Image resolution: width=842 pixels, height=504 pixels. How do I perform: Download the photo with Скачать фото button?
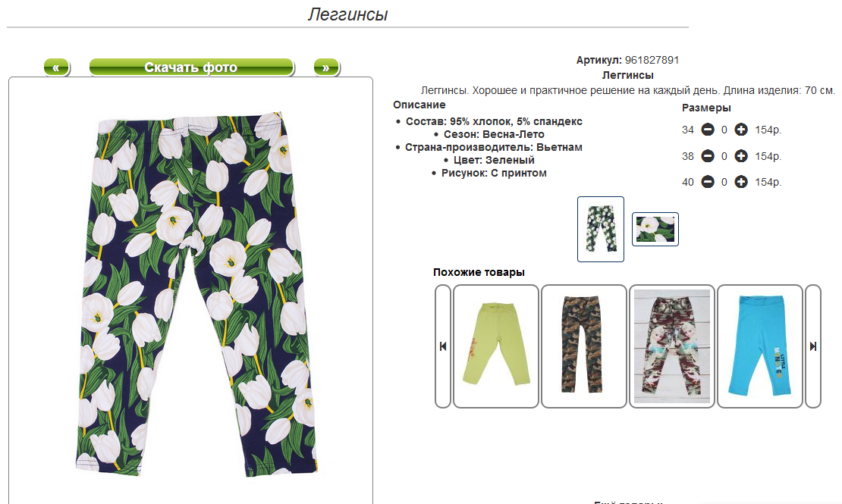click(191, 67)
